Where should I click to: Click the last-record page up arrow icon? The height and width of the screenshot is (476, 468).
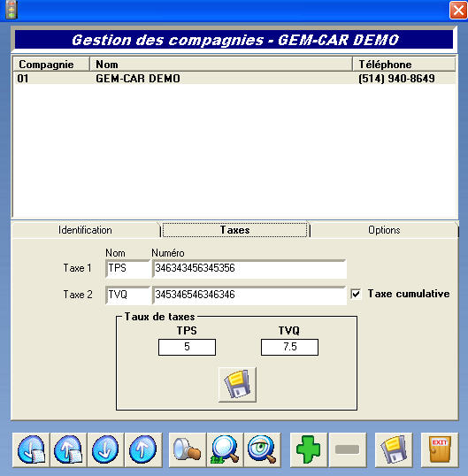pyautogui.click(x=68, y=449)
